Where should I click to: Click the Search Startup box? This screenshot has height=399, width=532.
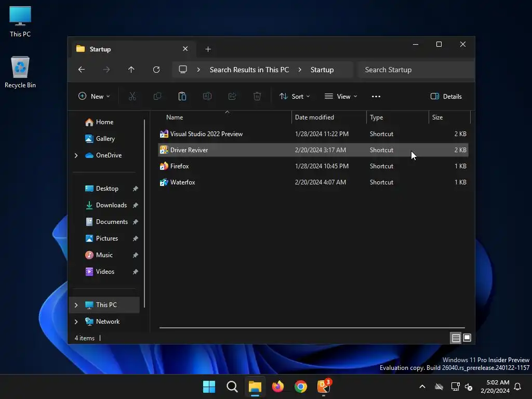[416, 70]
